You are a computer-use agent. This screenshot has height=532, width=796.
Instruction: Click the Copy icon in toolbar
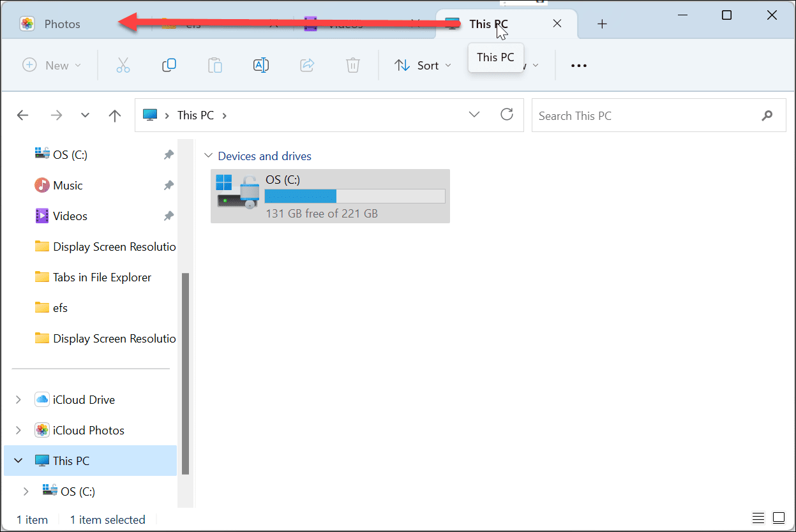[x=169, y=65]
